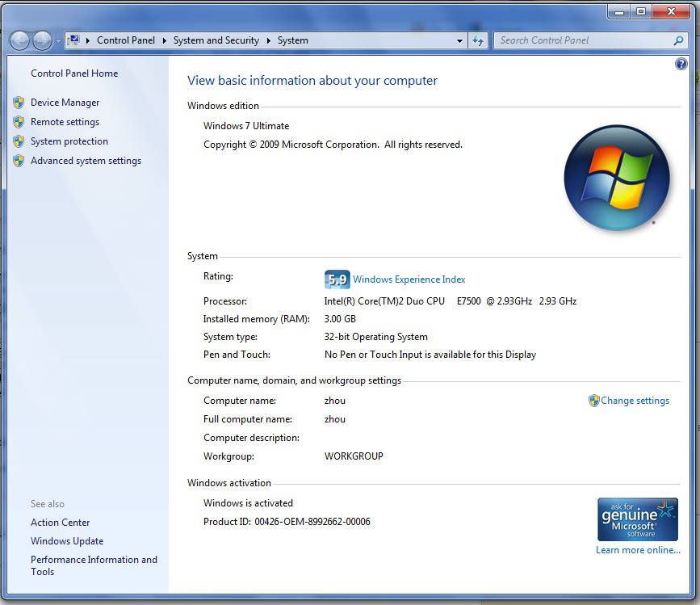Open Advanced system settings link

pos(86,161)
